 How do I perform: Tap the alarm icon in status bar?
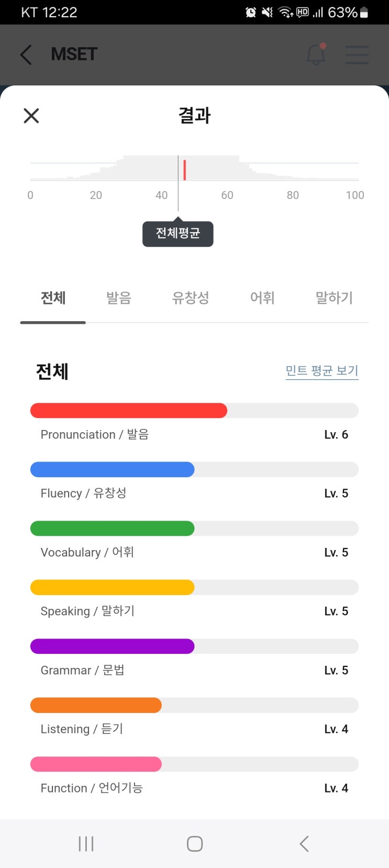(x=251, y=12)
